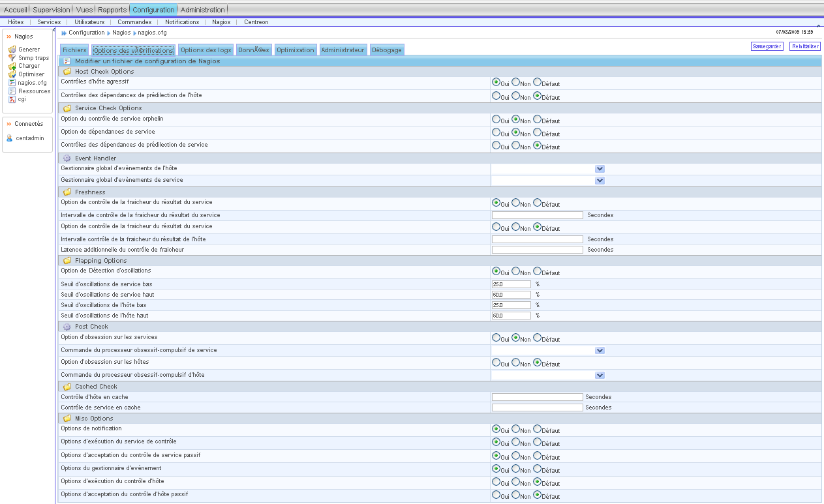Switch to the Options des logs tab

coord(206,50)
